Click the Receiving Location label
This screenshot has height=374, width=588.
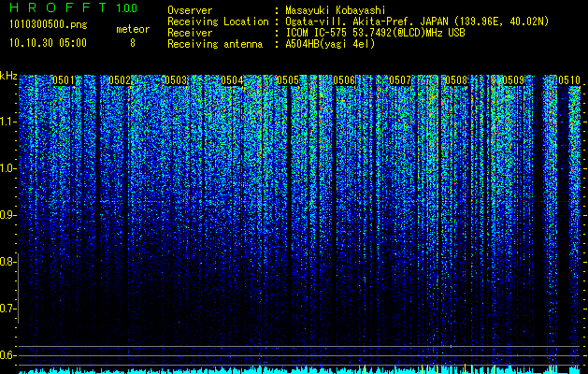click(x=218, y=22)
